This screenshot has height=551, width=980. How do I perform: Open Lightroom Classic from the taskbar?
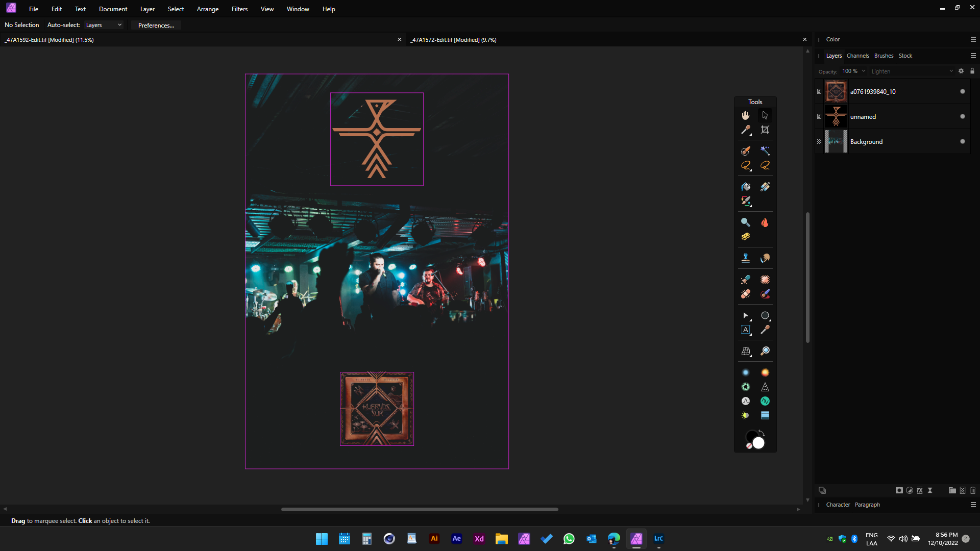click(x=658, y=538)
